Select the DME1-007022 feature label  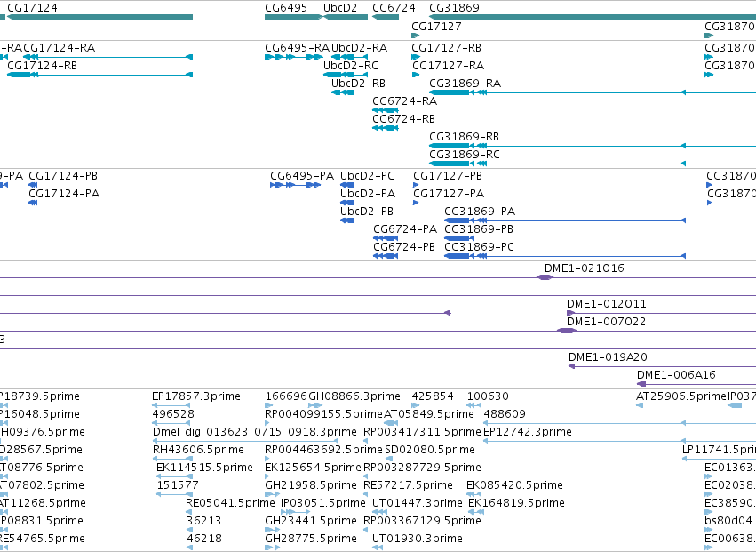(x=606, y=323)
